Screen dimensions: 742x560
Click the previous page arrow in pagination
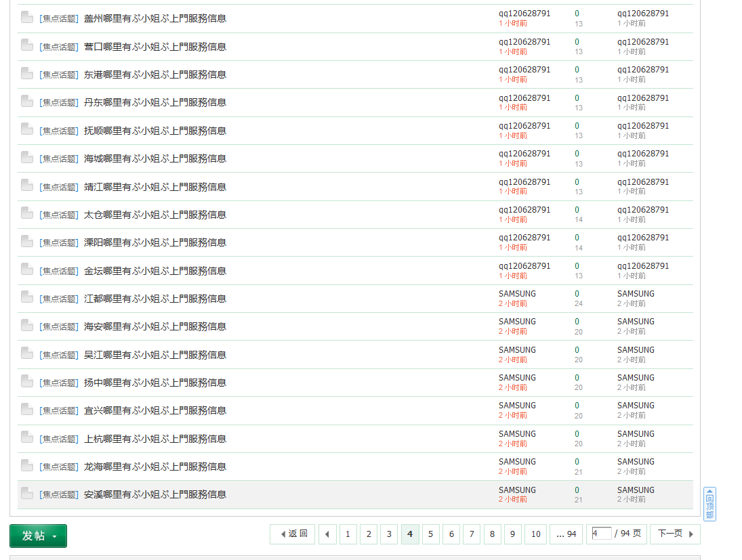point(327,534)
